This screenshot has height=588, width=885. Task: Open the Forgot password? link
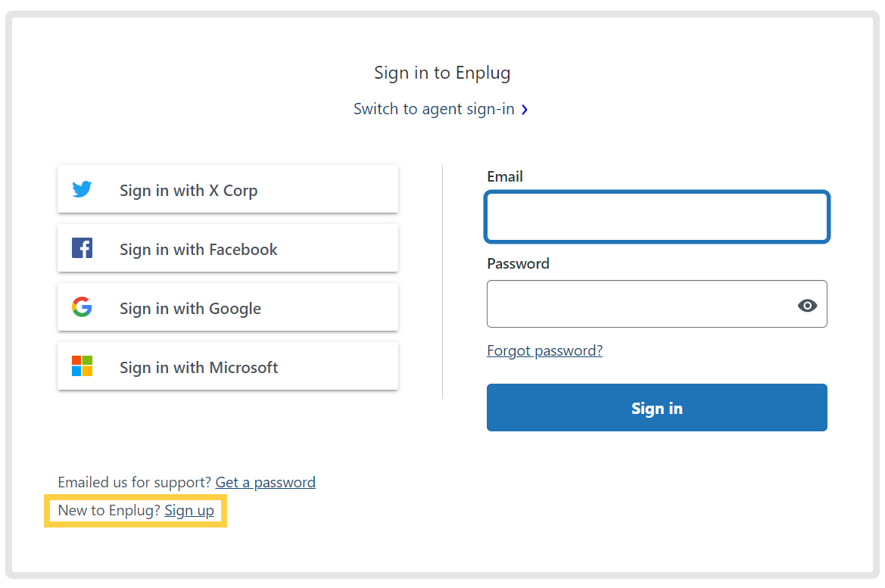tap(544, 351)
